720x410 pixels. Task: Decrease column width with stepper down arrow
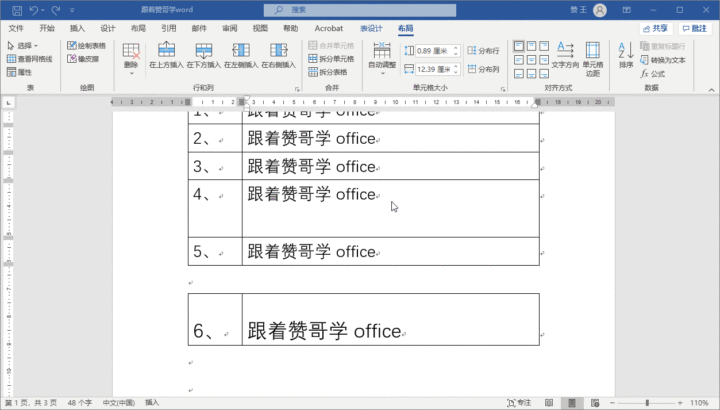click(x=456, y=73)
